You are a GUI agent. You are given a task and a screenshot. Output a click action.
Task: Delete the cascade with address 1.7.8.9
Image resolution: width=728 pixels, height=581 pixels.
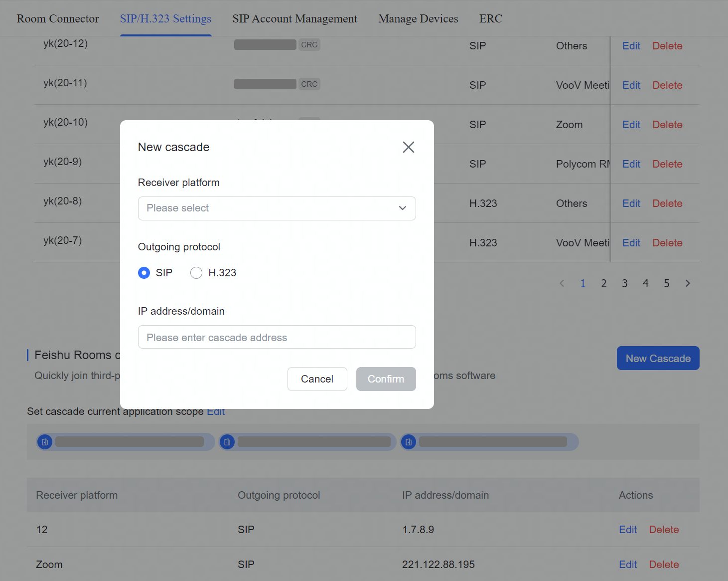point(664,530)
